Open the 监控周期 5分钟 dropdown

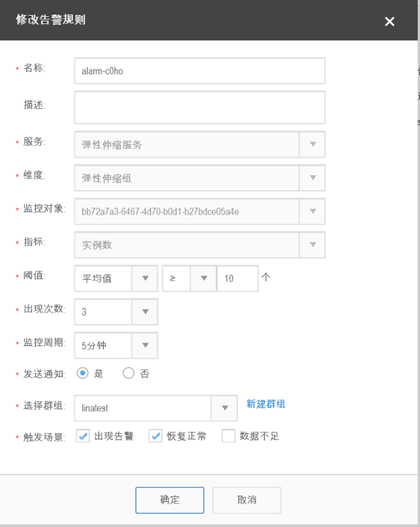(x=145, y=345)
